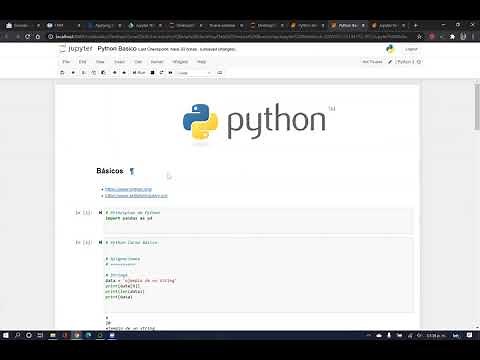Insert cell below with plus icon
Screen dimensions: 480x360
point(73,72)
